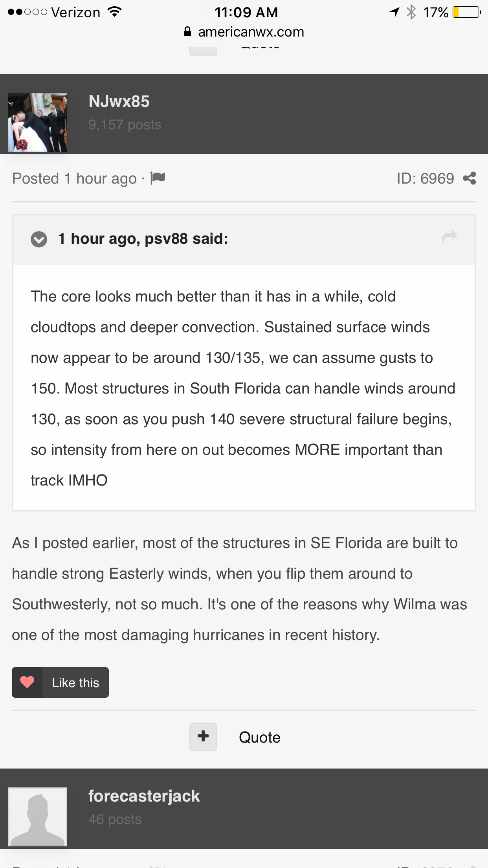Add post to multi-quote with plus button
This screenshot has height=868, width=488.
coord(203,737)
